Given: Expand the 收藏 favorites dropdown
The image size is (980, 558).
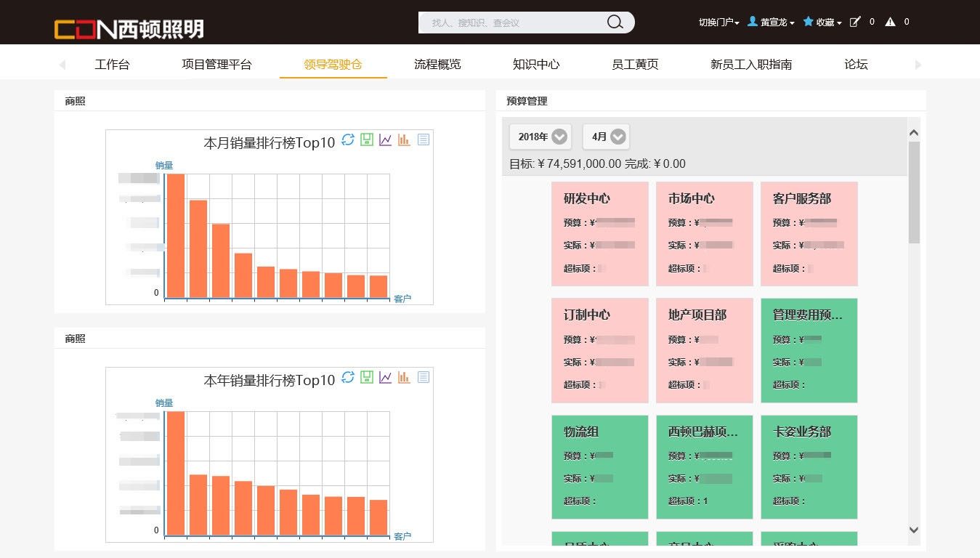Looking at the screenshot, I should 822,23.
